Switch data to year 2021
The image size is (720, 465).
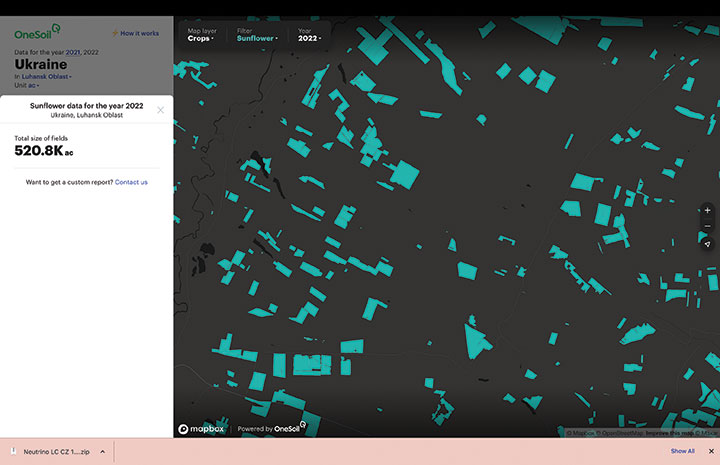click(x=73, y=51)
